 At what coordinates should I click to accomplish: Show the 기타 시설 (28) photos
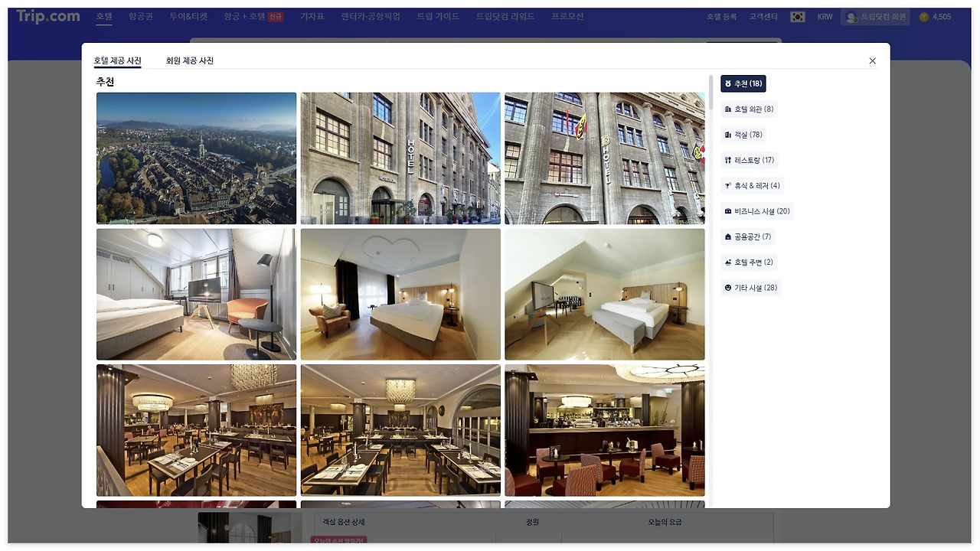coord(751,288)
